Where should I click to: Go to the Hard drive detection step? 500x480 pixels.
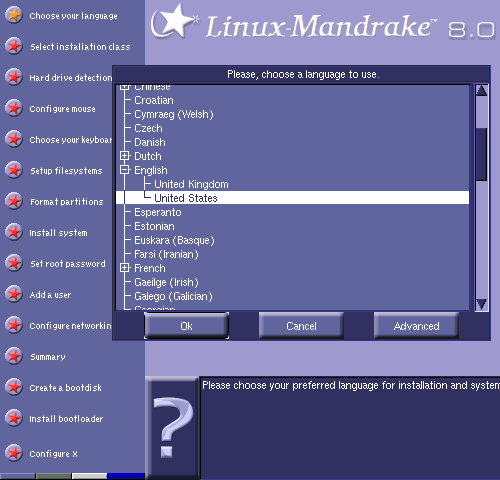tap(71, 78)
